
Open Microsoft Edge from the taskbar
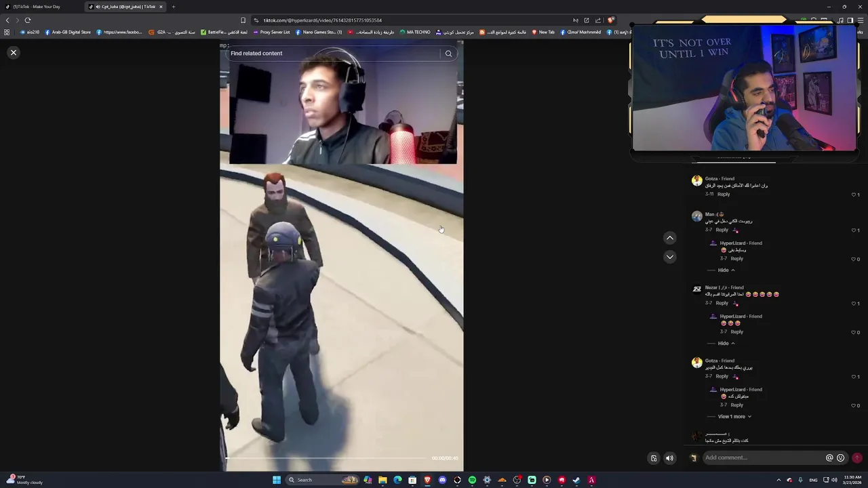(397, 480)
